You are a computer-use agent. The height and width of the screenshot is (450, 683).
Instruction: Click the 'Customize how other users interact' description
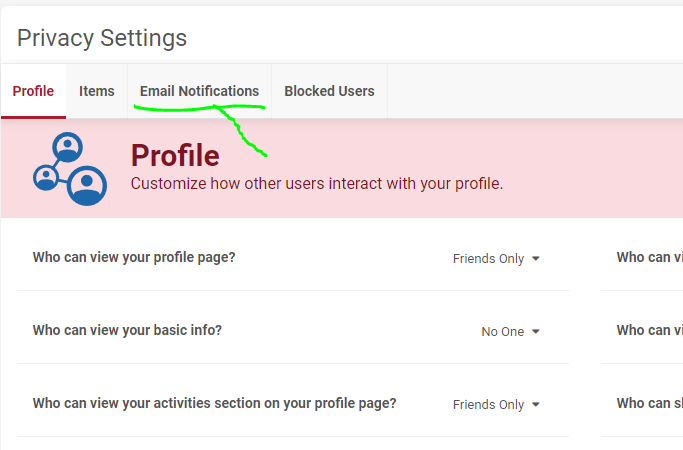point(317,183)
